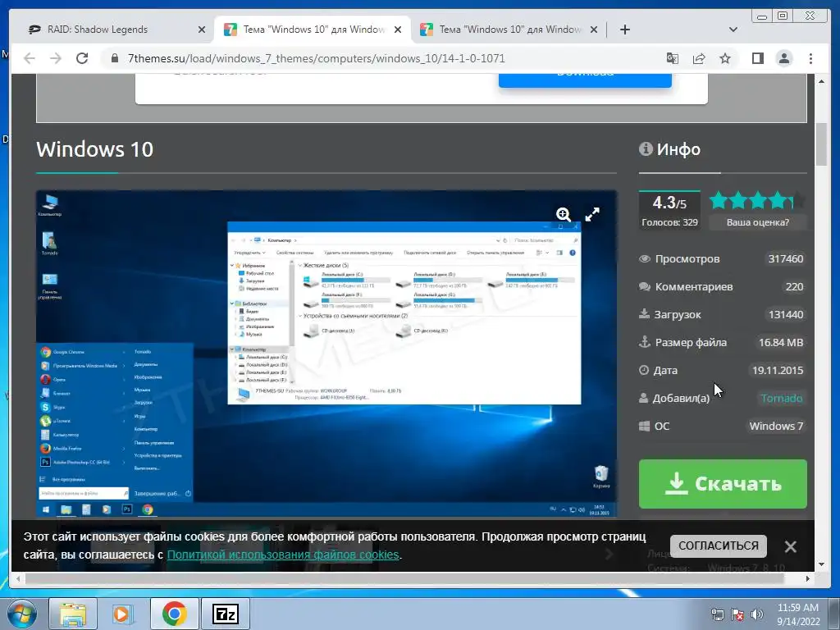
Task: Open Windows Media Player from the taskbar
Action: tap(121, 614)
